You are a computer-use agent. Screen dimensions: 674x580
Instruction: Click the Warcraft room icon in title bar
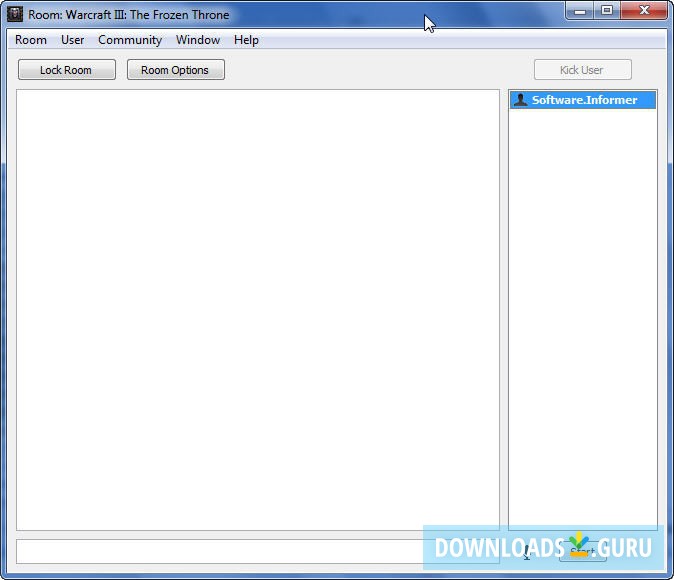pyautogui.click(x=15, y=14)
